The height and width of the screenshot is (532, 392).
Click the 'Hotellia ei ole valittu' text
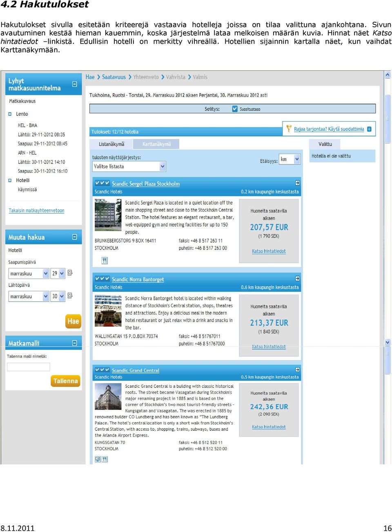pyautogui.click(x=331, y=156)
